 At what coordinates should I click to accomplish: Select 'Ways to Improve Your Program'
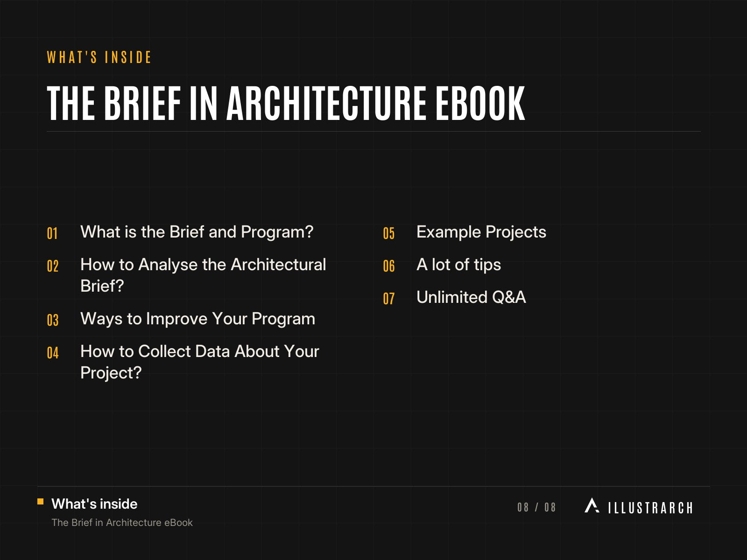click(x=197, y=319)
